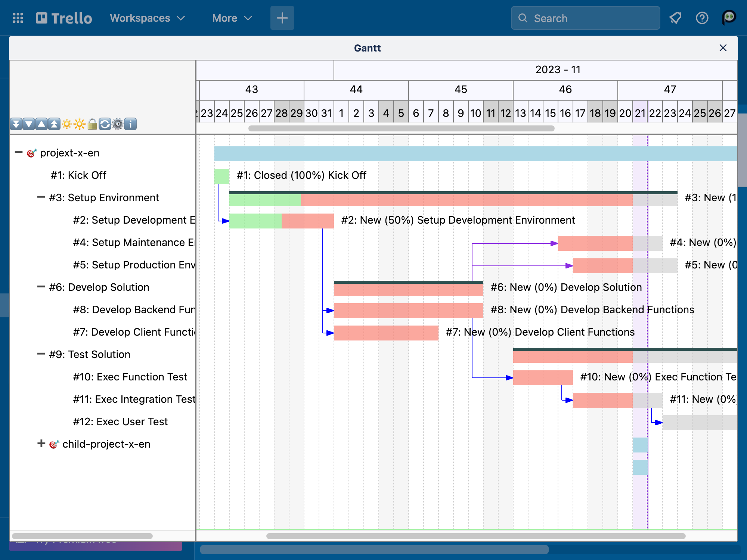
Task: Click inside the Search field
Action: (x=585, y=18)
